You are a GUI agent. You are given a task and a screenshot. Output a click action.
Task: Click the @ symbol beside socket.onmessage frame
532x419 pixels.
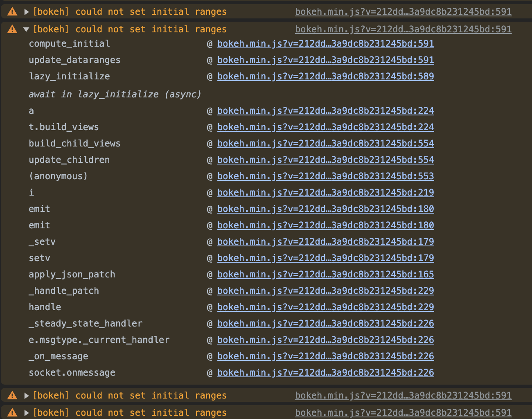tap(210, 372)
